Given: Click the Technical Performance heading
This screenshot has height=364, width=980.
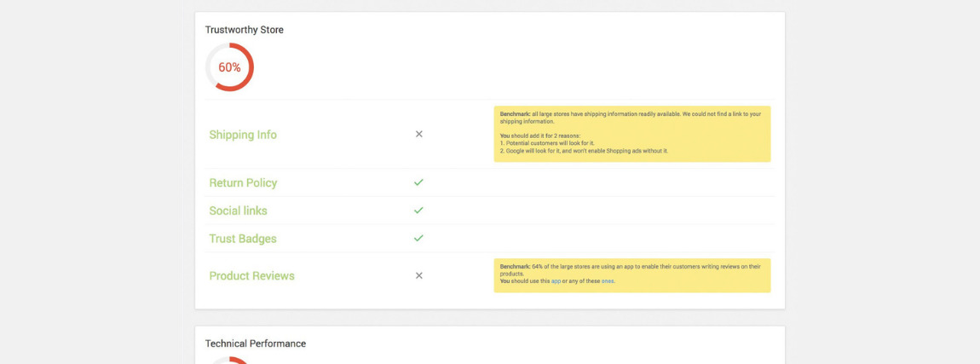Looking at the screenshot, I should click(255, 344).
